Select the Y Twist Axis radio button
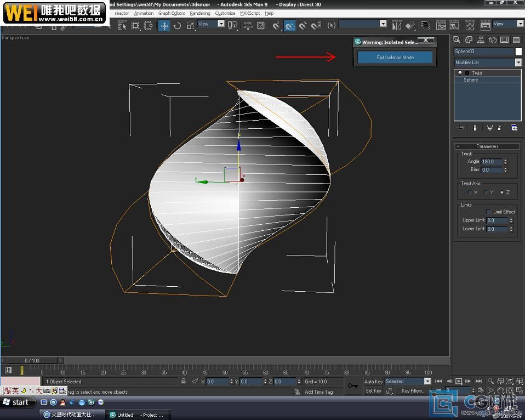525x420 pixels. [x=486, y=192]
